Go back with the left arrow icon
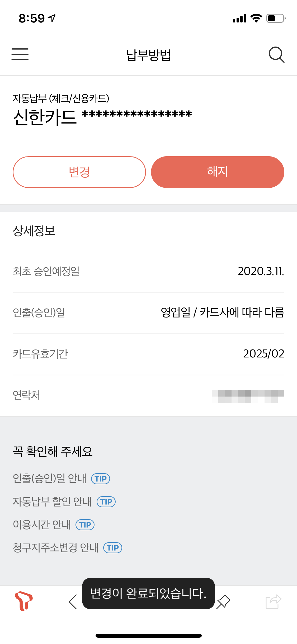Screen dimensions: 297x644 click(73, 602)
